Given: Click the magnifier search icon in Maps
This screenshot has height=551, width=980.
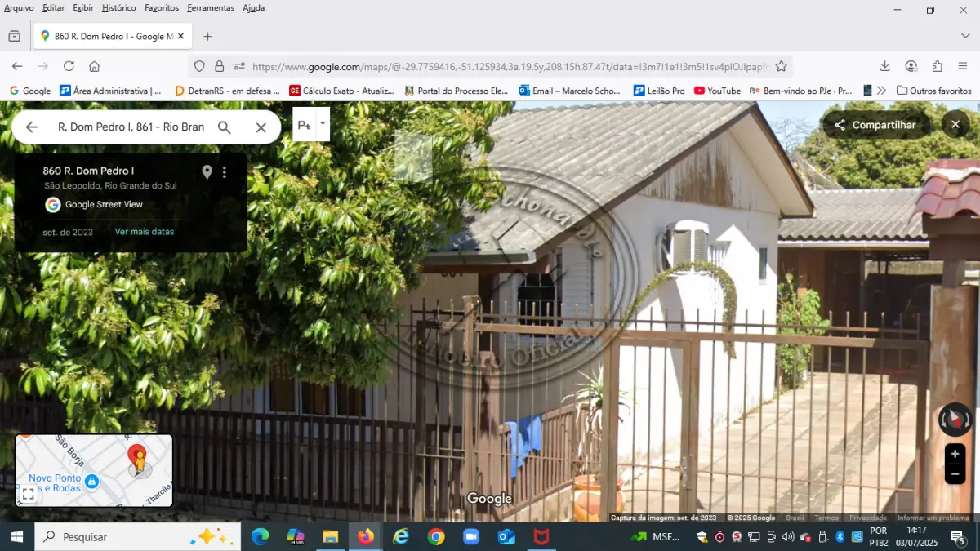Looking at the screenshot, I should click(x=225, y=127).
